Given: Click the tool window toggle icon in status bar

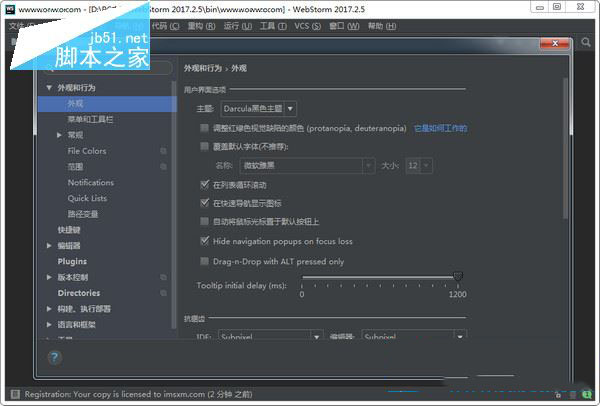Looking at the screenshot, I should pyautogui.click(x=15, y=394).
